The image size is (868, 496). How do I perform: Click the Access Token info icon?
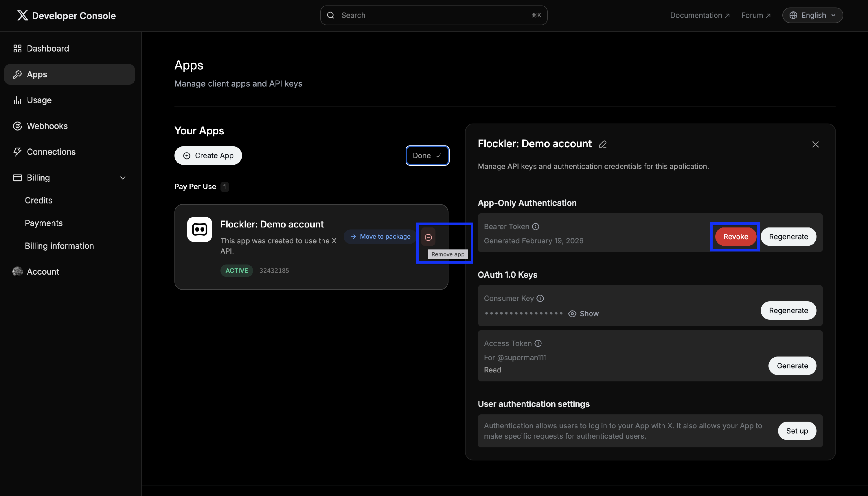tap(538, 343)
